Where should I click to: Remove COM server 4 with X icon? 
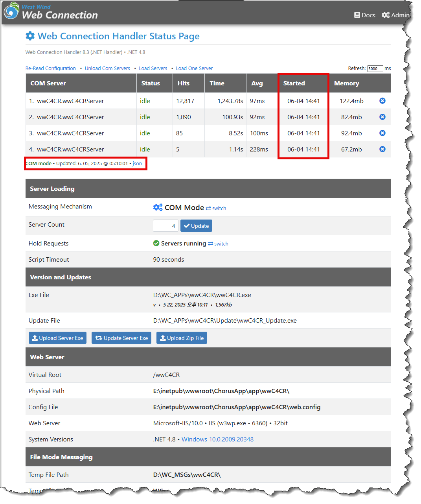382,150
